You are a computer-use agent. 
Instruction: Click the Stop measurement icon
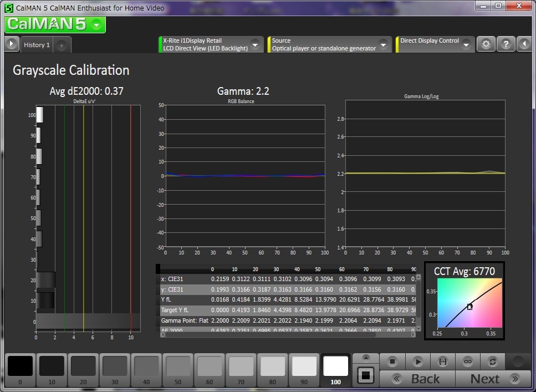click(x=392, y=362)
